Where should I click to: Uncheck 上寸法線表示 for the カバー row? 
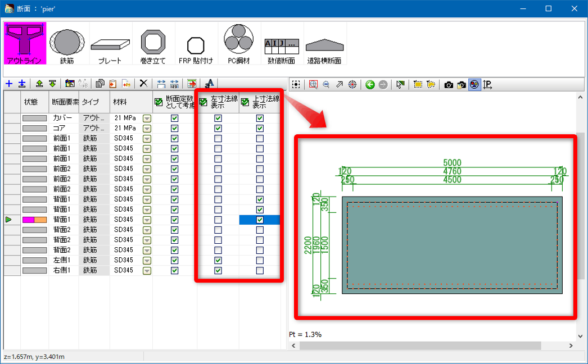click(x=260, y=118)
